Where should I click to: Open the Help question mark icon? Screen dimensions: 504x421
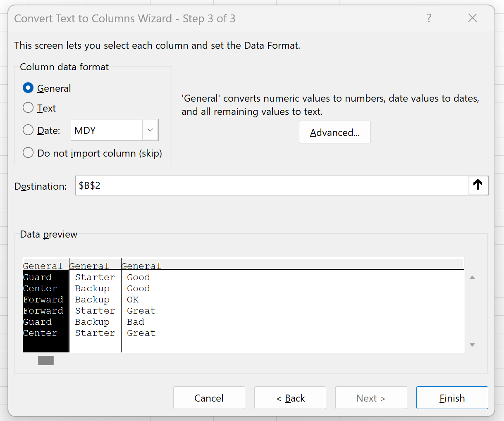coord(429,18)
